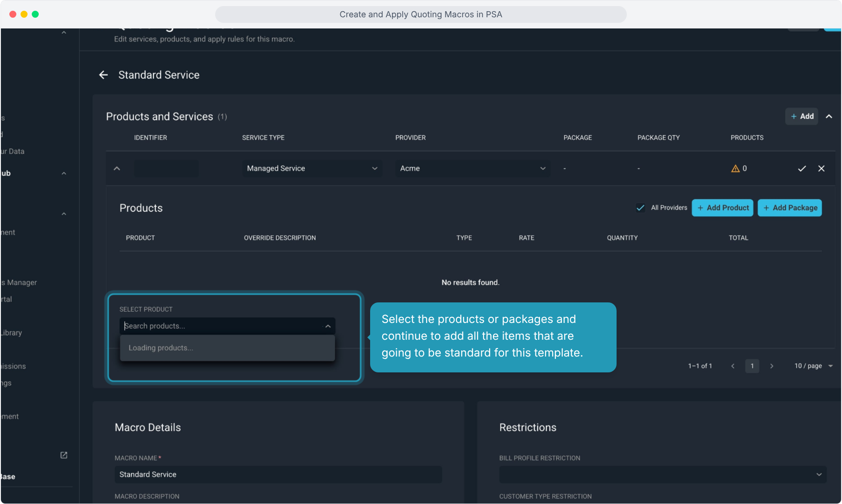Cancel the service row with X icon

coord(821,168)
